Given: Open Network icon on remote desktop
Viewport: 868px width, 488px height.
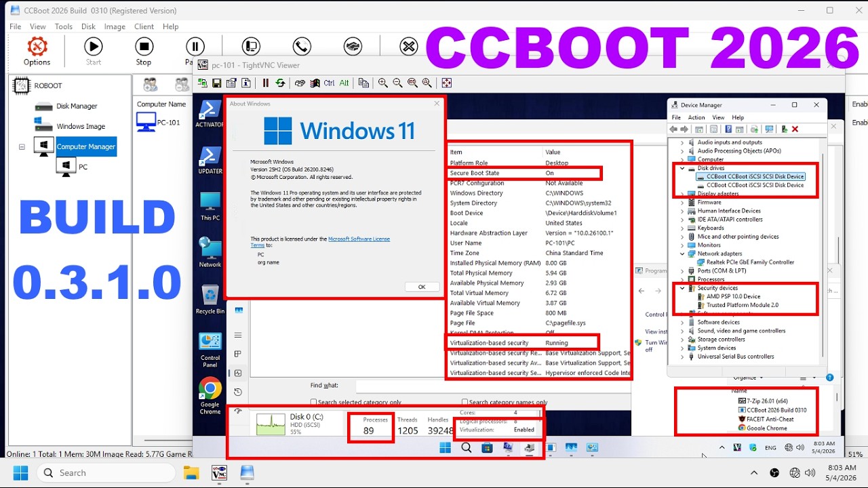Looking at the screenshot, I should [210, 252].
